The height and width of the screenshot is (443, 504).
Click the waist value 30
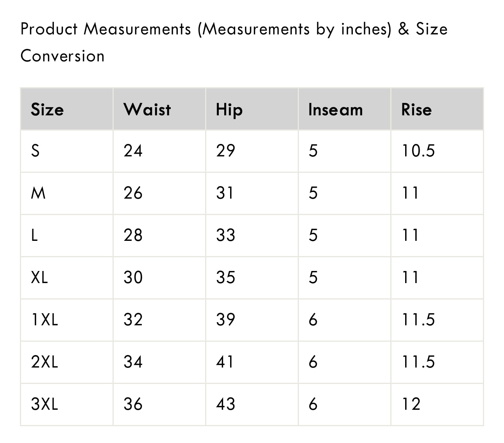[133, 278]
